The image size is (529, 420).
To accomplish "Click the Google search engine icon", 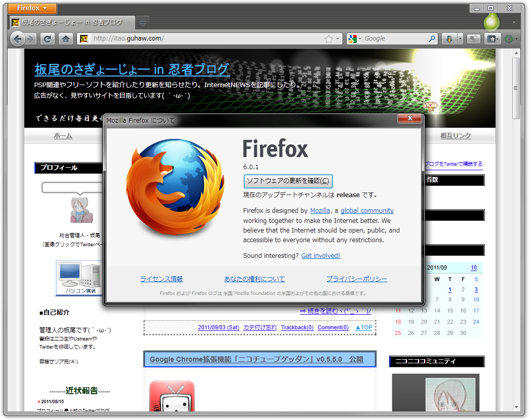I will (x=353, y=39).
